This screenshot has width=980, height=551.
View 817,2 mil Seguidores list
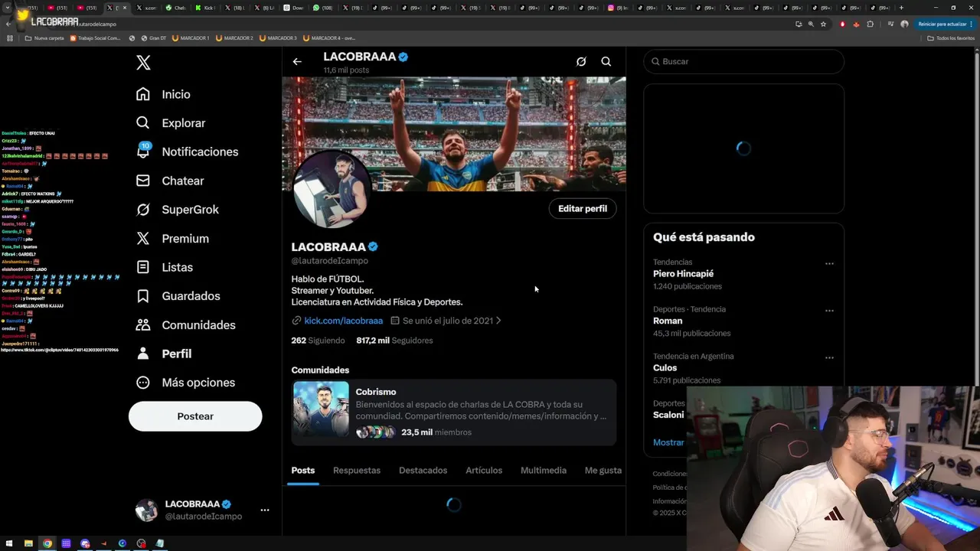pyautogui.click(x=394, y=341)
